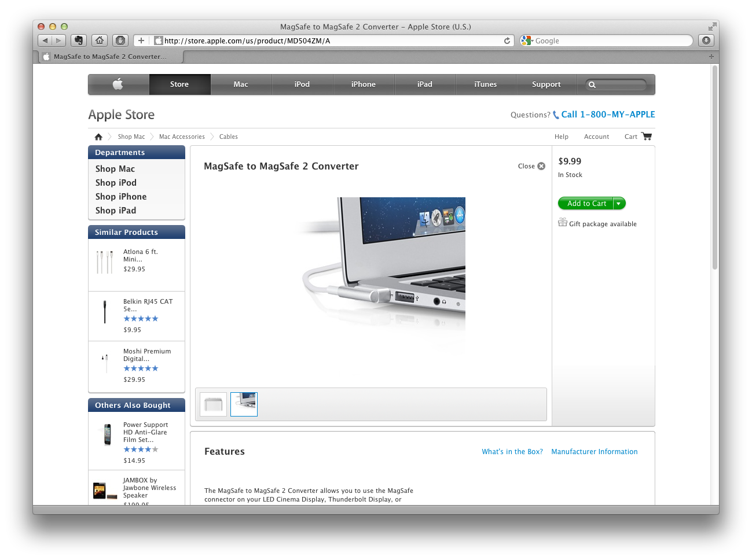Open the Shop Mac breadcrumb link
Image resolution: width=752 pixels, height=560 pixels.
click(131, 137)
